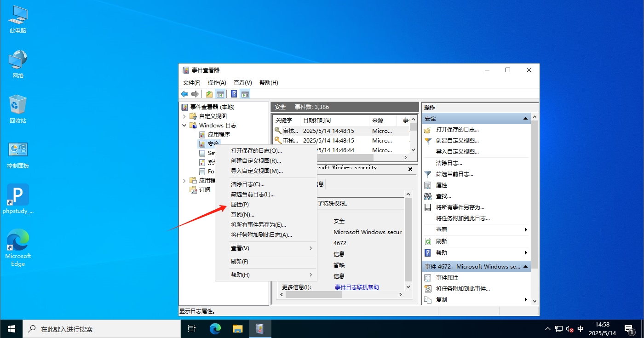The width and height of the screenshot is (644, 338).
Task: Click the funnel icon beside 创建自定义视图 in Actions pane
Action: pos(428,141)
